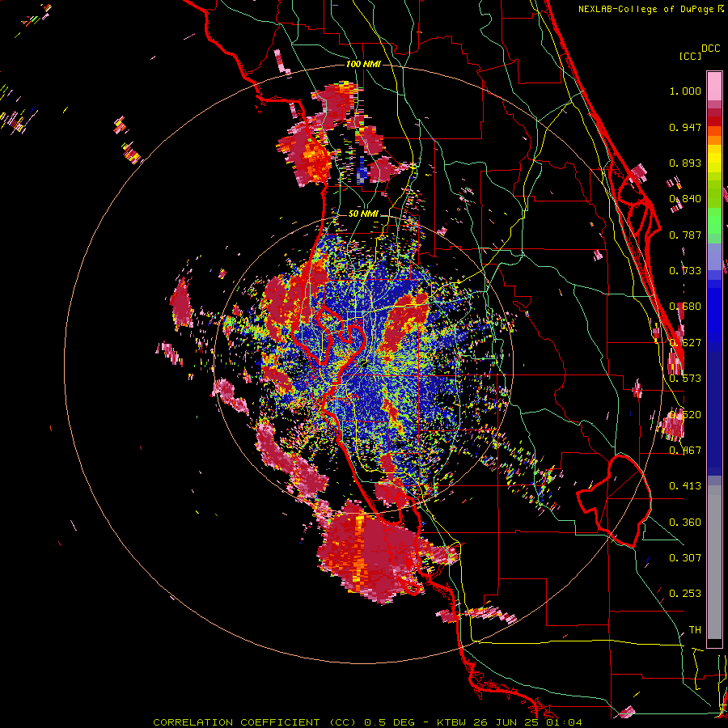Screen dimensions: 728x728
Task: Click the [CC] units label
Action: click(690, 56)
